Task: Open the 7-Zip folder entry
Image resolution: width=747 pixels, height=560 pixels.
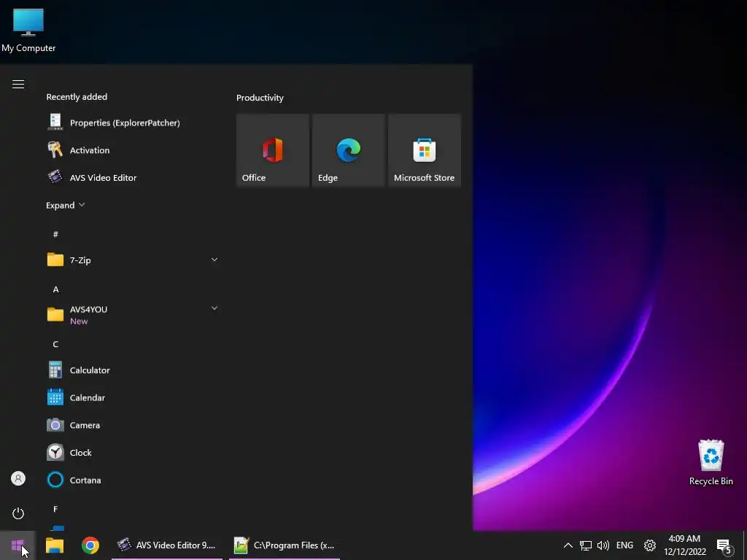Action: click(133, 260)
